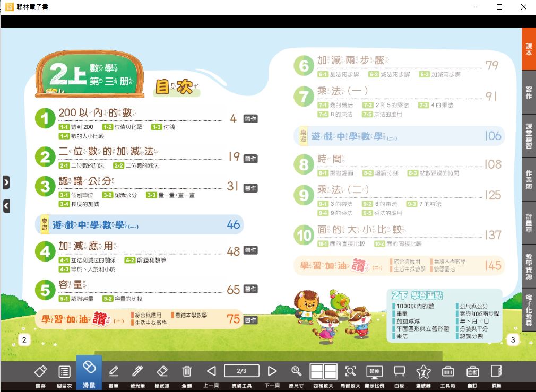The image size is (536, 392).
Task: Go to next page with 下一頁 arrow
Action: point(272,371)
